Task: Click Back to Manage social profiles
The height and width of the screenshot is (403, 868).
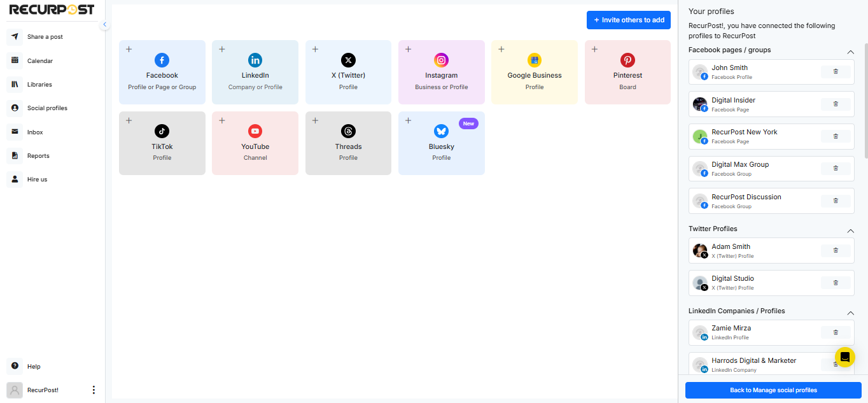Action: pyautogui.click(x=773, y=390)
